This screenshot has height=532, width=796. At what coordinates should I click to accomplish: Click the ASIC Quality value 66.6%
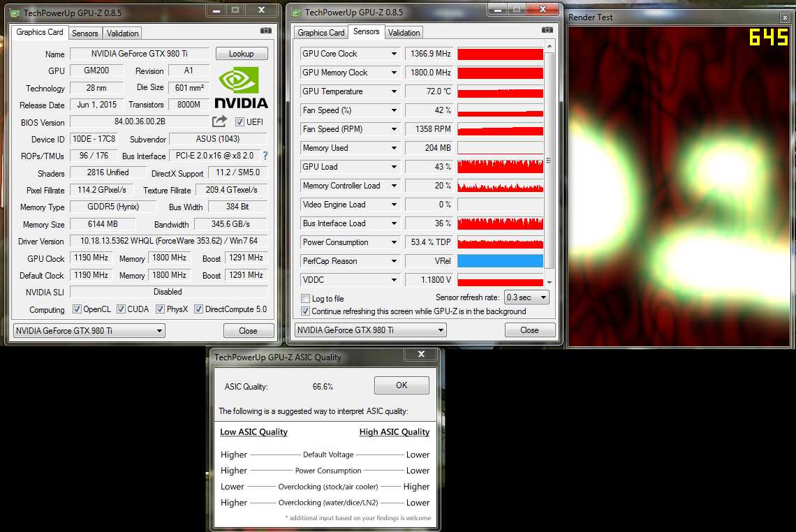tap(323, 387)
